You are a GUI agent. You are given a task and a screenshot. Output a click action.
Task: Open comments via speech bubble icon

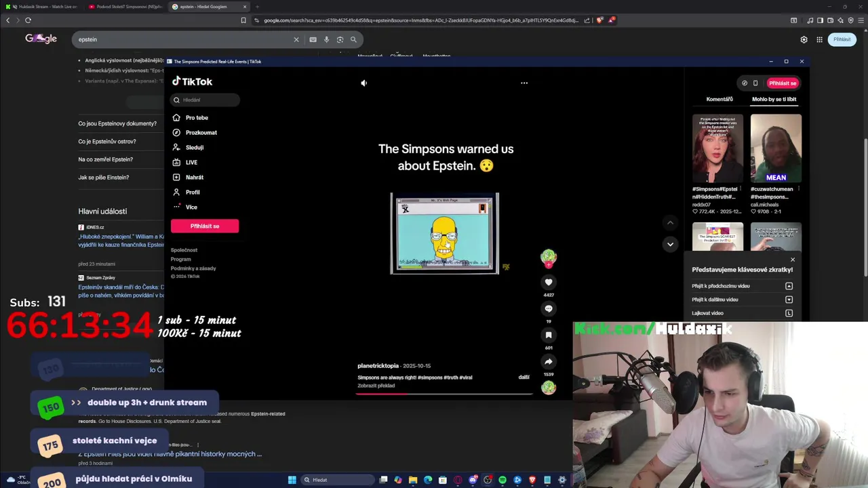pos(549,308)
